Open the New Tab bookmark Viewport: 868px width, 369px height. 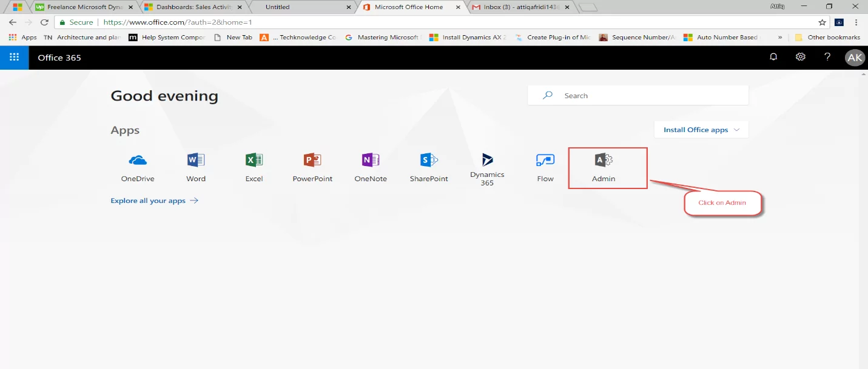(234, 38)
